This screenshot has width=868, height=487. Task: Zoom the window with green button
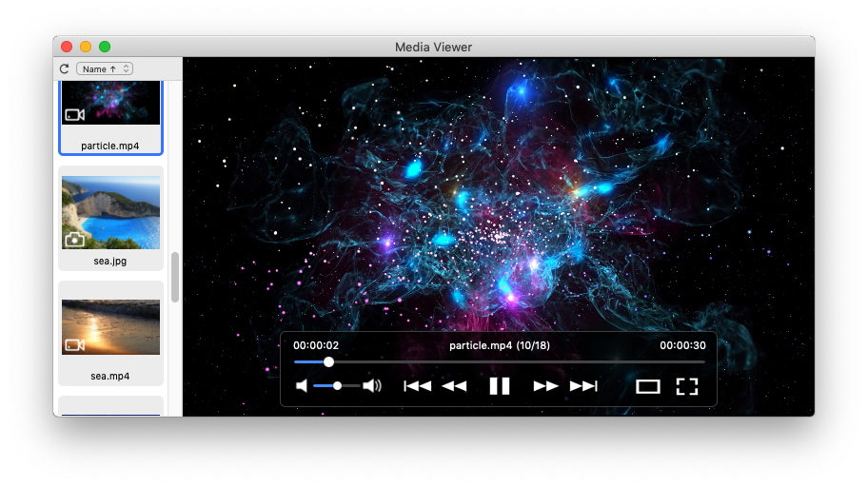105,47
